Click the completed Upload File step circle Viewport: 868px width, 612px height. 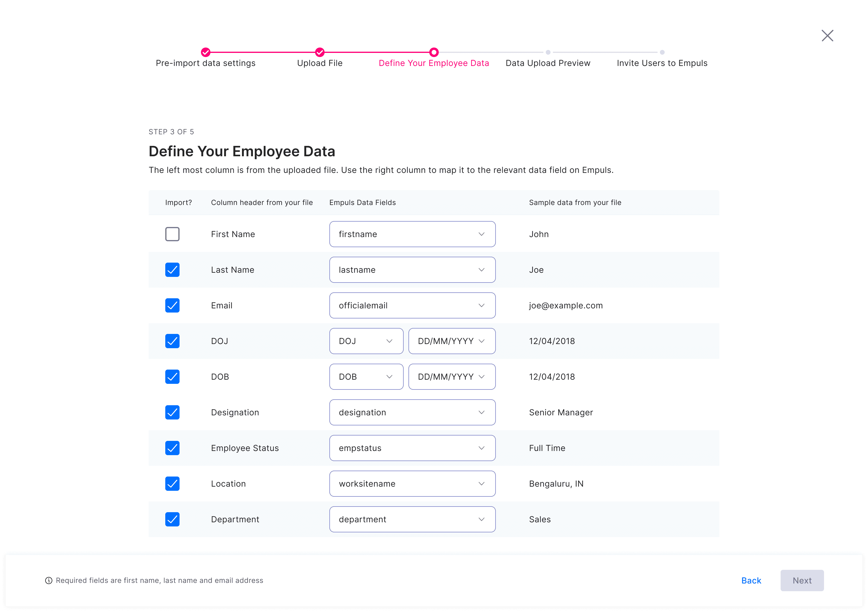coord(320,52)
